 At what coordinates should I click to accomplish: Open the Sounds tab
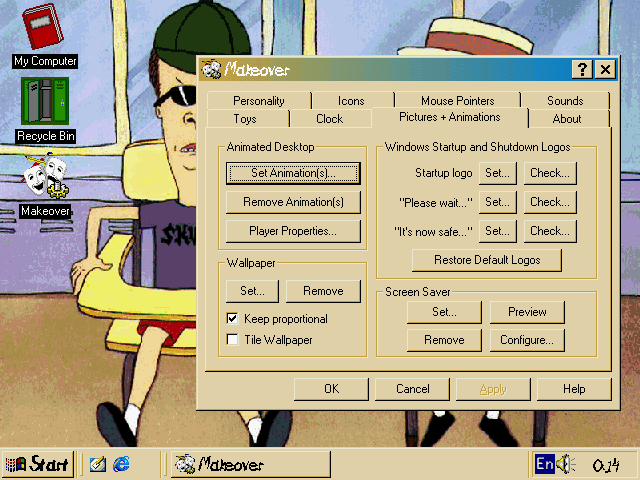[565, 101]
